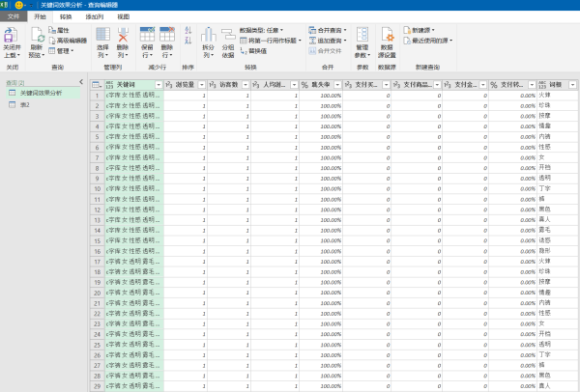Screen dimensions: 580x392
Task: Click the 关键词 column header
Action: [134, 85]
